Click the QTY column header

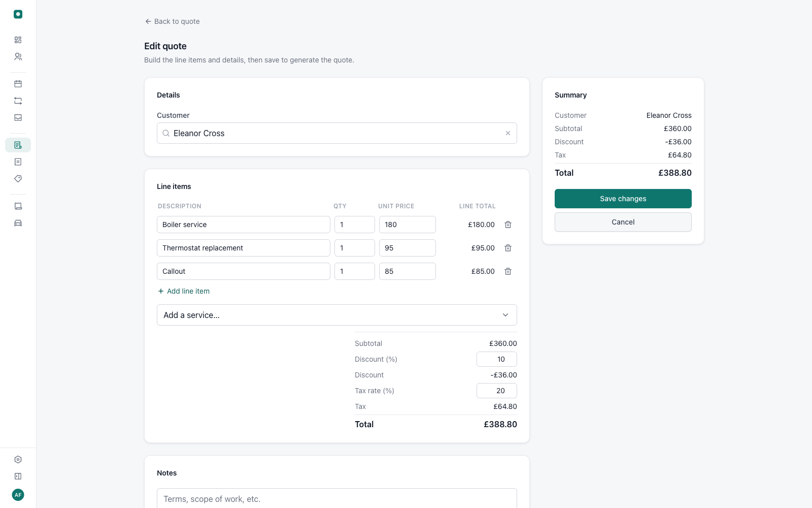[340, 206]
